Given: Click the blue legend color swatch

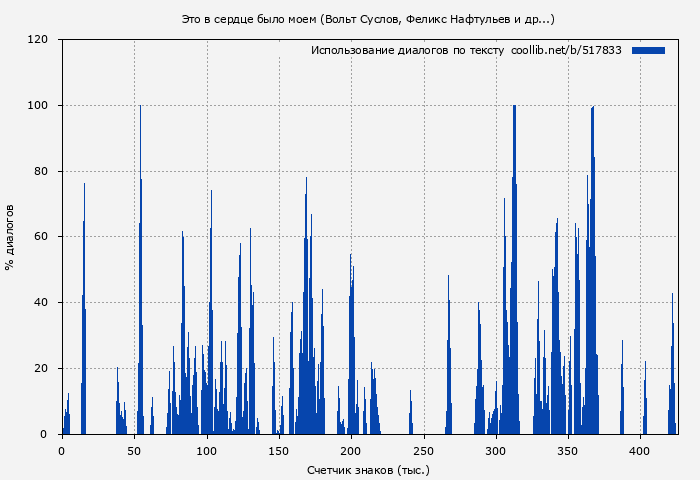Looking at the screenshot, I should tap(648, 50).
